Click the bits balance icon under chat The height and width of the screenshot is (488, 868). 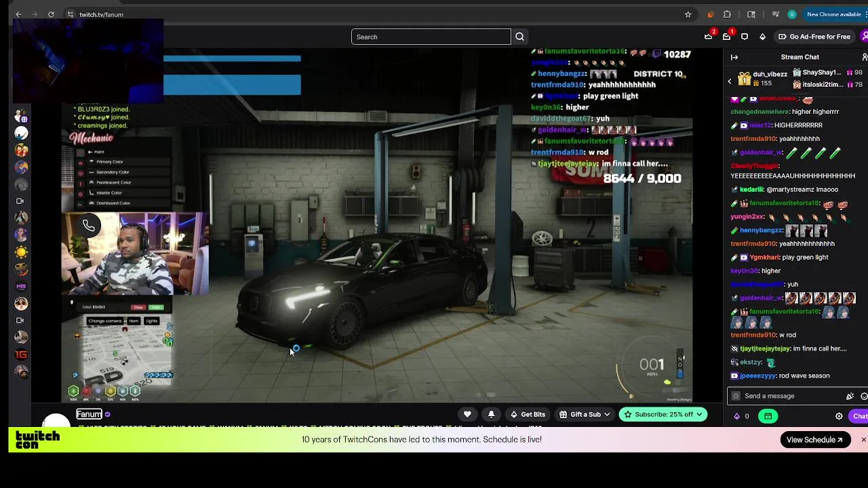(737, 416)
